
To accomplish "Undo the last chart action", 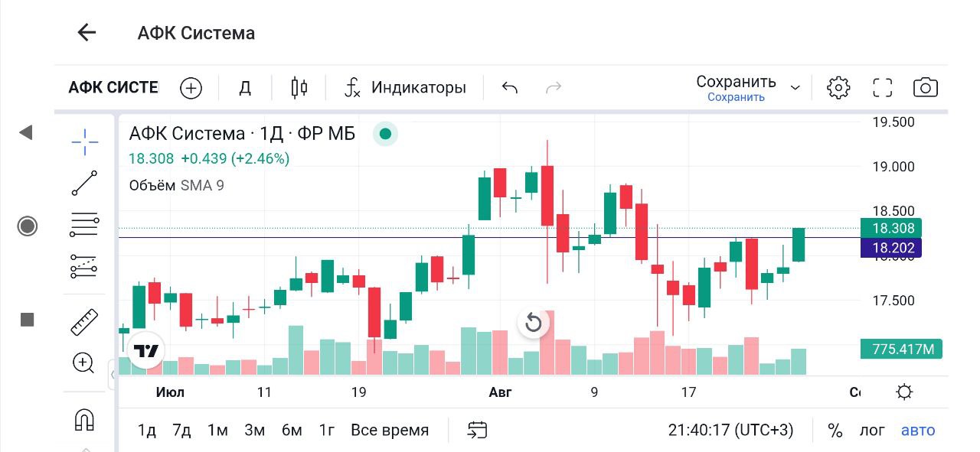I will [x=510, y=88].
